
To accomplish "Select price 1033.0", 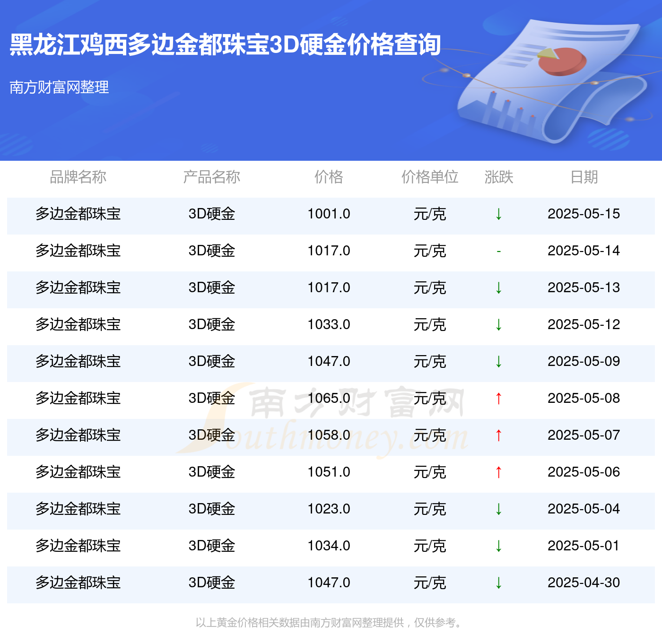I will (x=329, y=324).
